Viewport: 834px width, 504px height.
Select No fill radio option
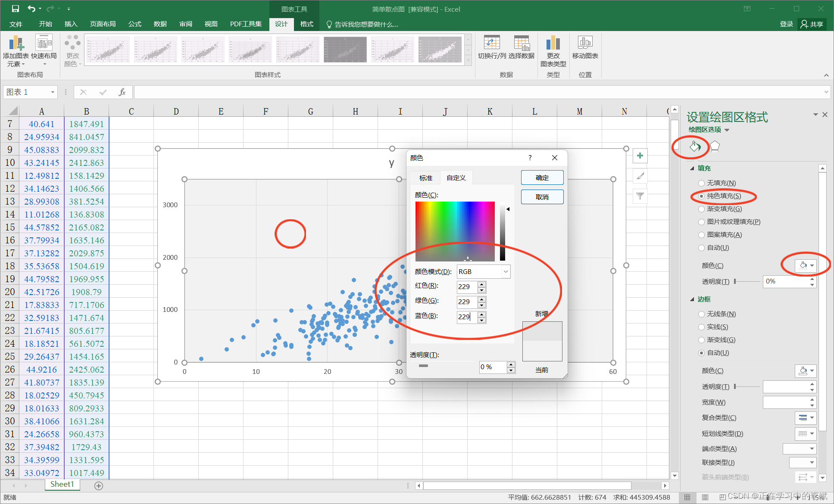coord(702,183)
